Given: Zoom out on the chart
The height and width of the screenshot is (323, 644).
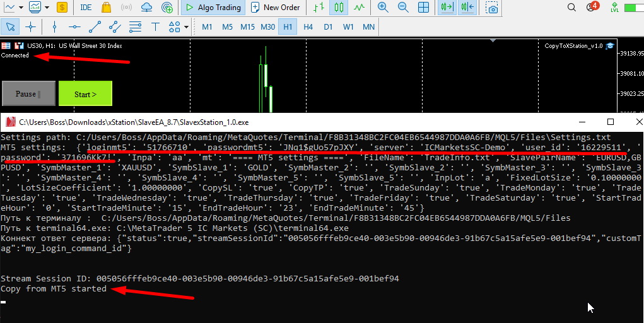Looking at the screenshot, I should 403,7.
